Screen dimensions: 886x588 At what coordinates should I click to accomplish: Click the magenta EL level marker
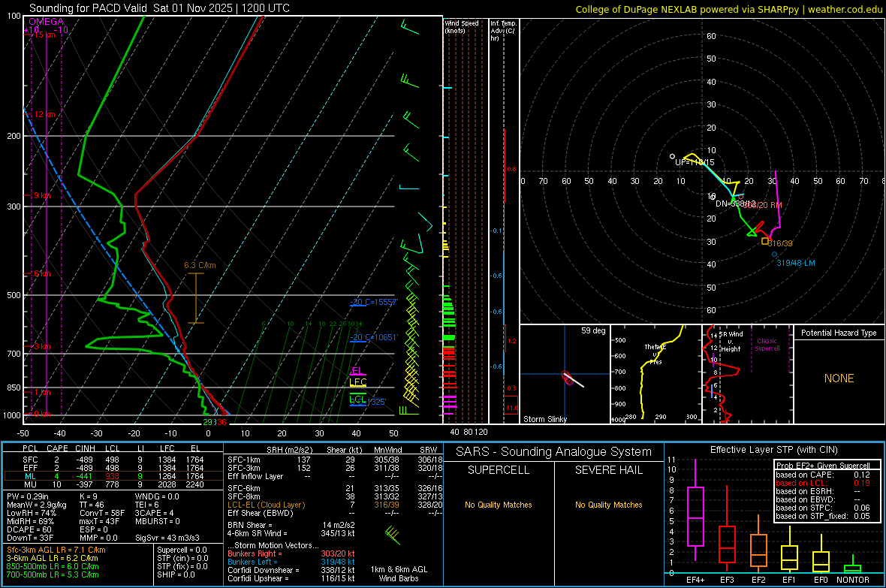[x=357, y=372]
